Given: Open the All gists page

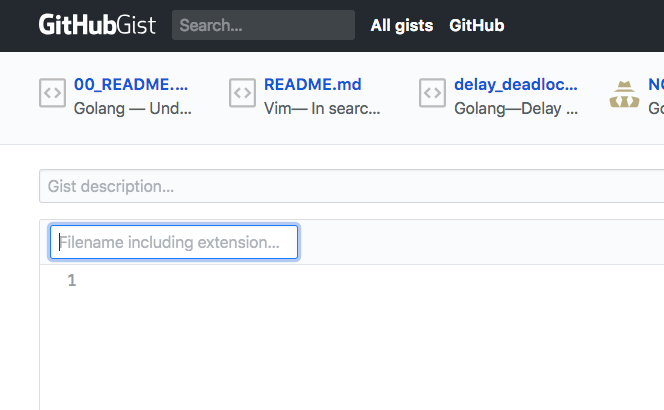Looking at the screenshot, I should click(401, 25).
